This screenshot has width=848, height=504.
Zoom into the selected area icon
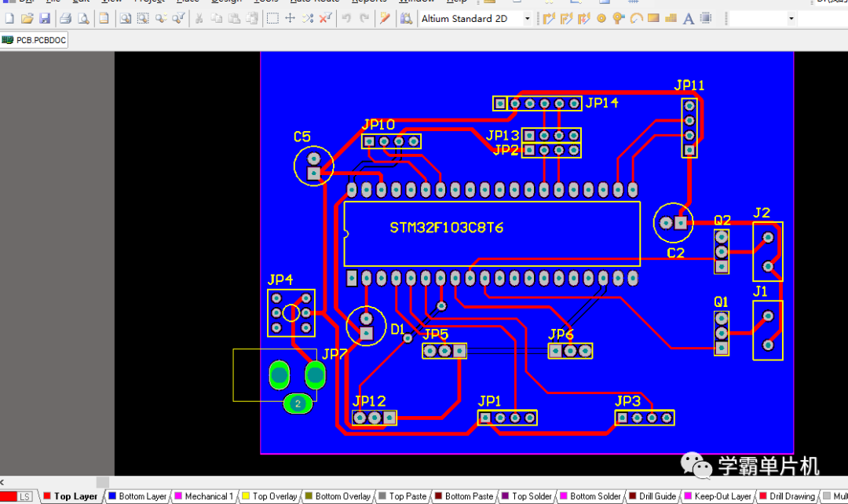click(143, 19)
